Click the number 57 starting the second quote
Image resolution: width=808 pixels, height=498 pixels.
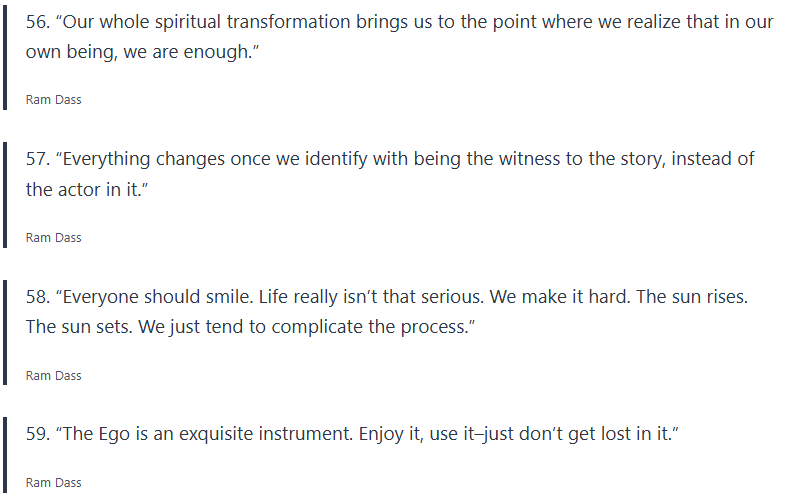coord(36,159)
